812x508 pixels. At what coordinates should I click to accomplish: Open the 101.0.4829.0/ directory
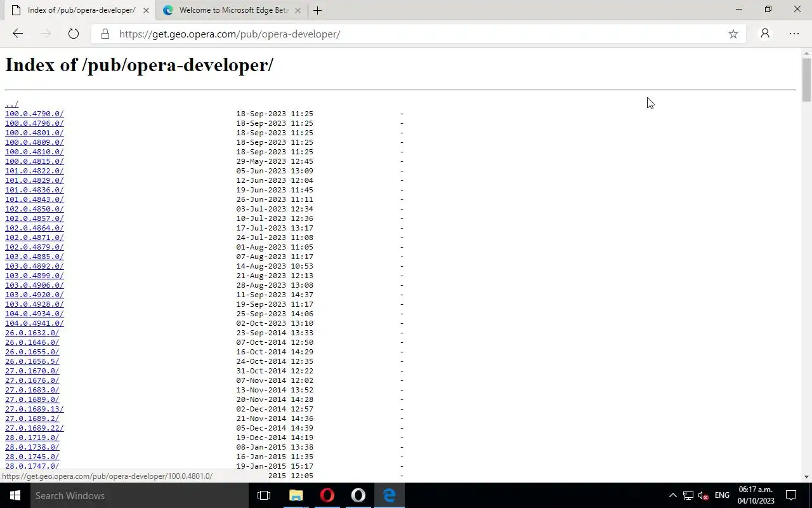point(34,180)
